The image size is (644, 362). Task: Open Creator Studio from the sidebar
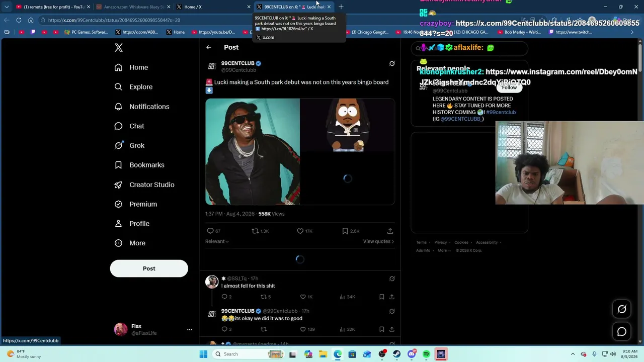(x=144, y=185)
